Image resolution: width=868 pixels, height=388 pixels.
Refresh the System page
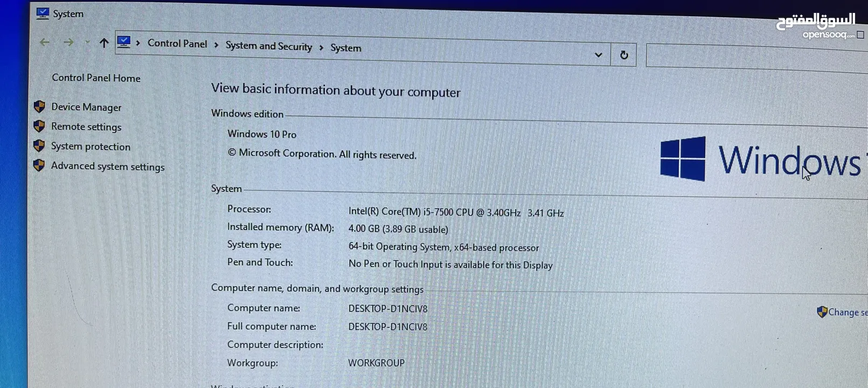624,55
